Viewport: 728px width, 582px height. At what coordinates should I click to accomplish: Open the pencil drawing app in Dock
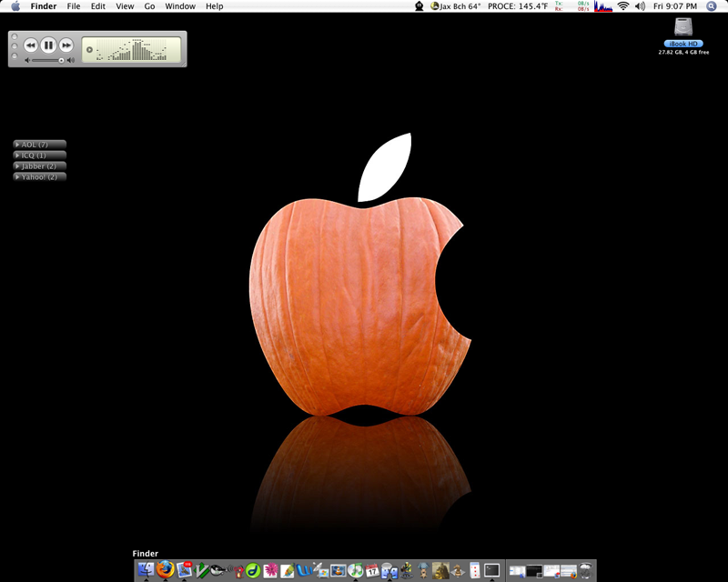287,570
